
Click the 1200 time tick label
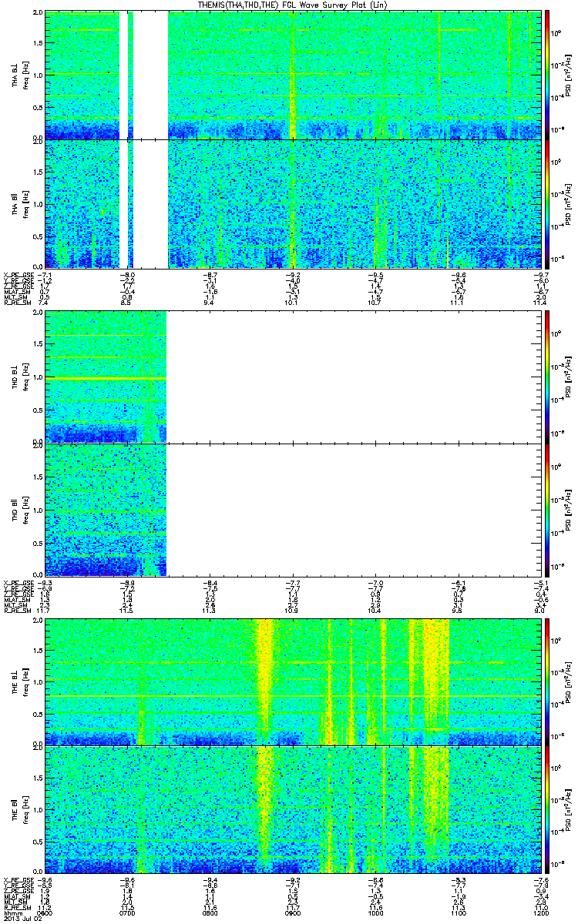tap(541, 914)
